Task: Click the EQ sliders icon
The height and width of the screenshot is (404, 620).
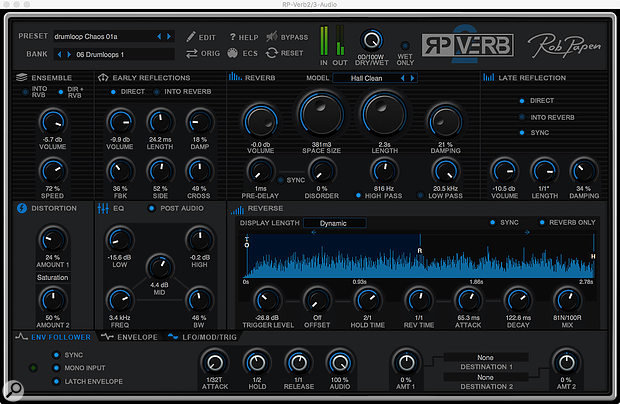Action: tap(103, 208)
